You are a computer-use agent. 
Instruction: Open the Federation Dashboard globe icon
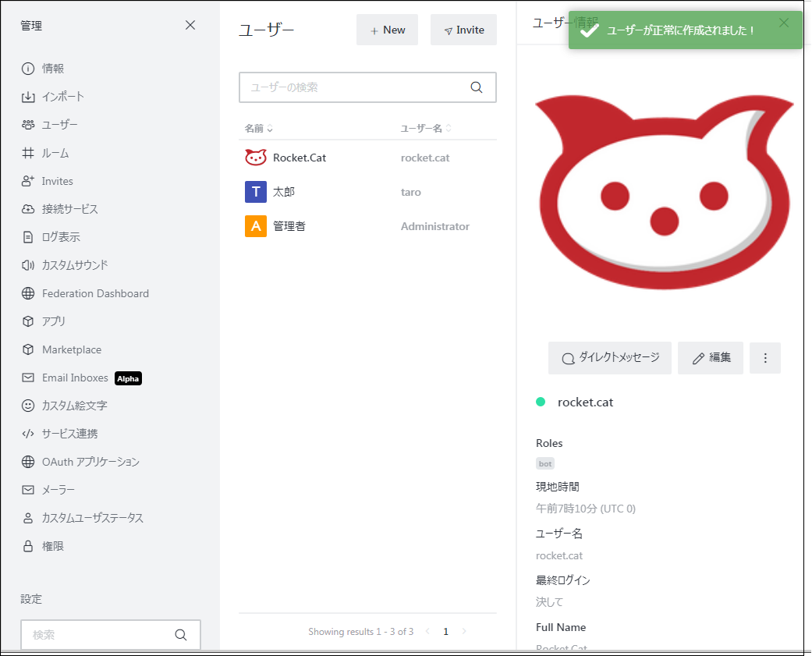click(28, 293)
